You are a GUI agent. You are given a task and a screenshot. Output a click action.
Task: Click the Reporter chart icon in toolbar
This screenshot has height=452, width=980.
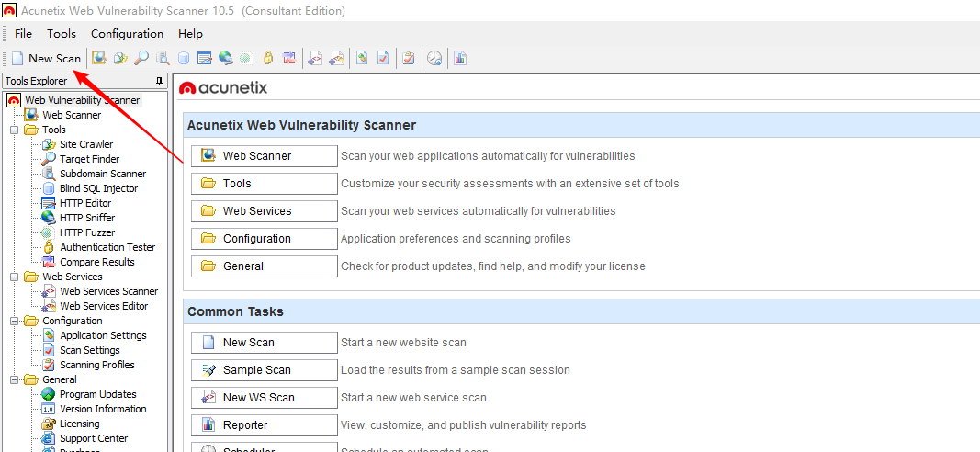(459, 58)
